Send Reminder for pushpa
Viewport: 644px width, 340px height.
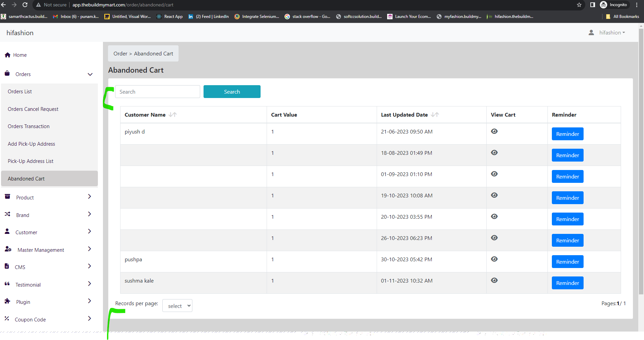tap(567, 262)
